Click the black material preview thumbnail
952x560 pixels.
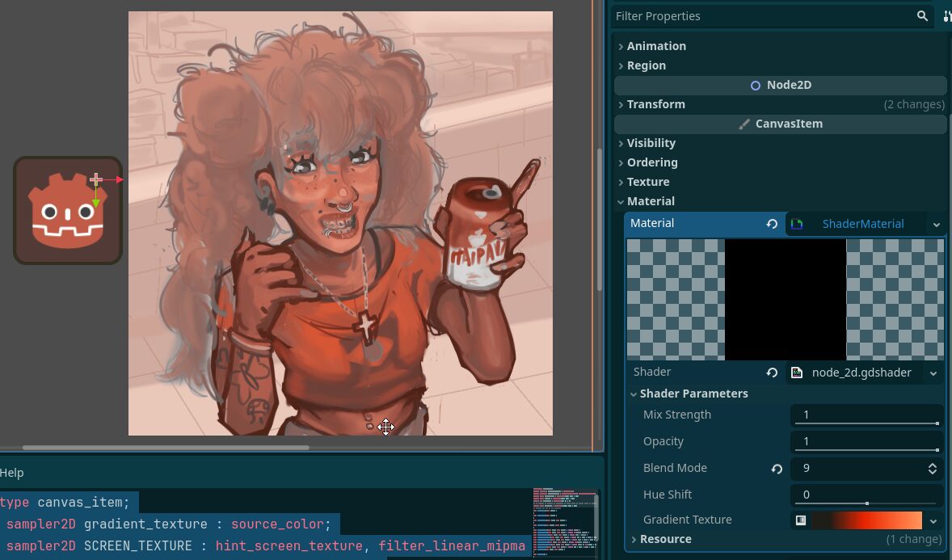click(x=785, y=300)
